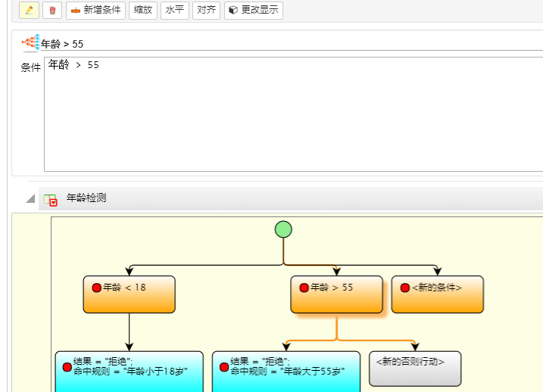543x392 pixels.
Task: Click the red trash delete icon
Action: point(52,11)
